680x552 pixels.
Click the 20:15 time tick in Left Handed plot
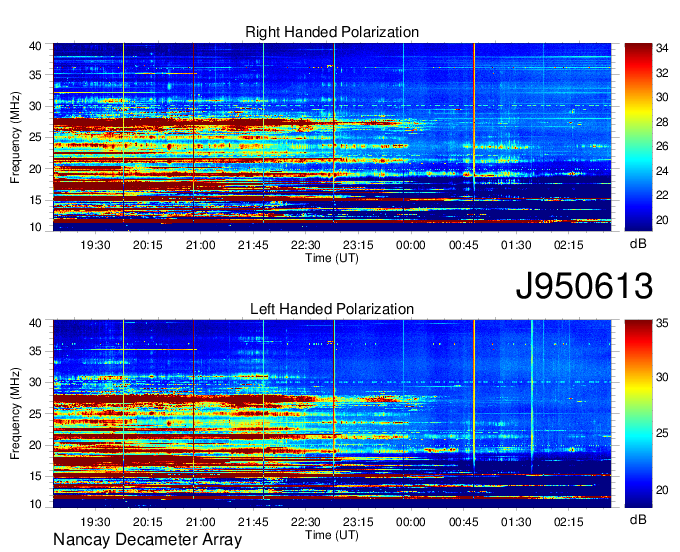pyautogui.click(x=147, y=522)
